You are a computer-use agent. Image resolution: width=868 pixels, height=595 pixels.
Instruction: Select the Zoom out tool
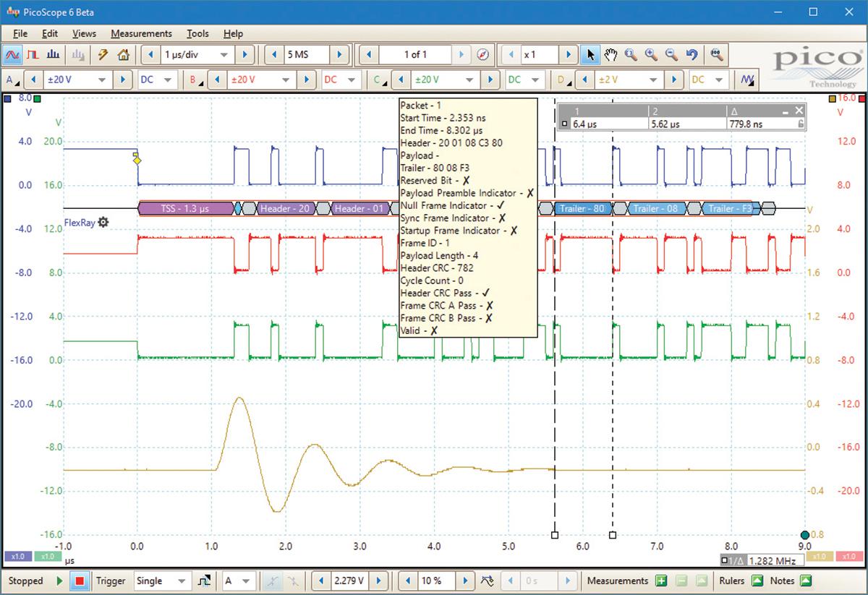point(671,54)
